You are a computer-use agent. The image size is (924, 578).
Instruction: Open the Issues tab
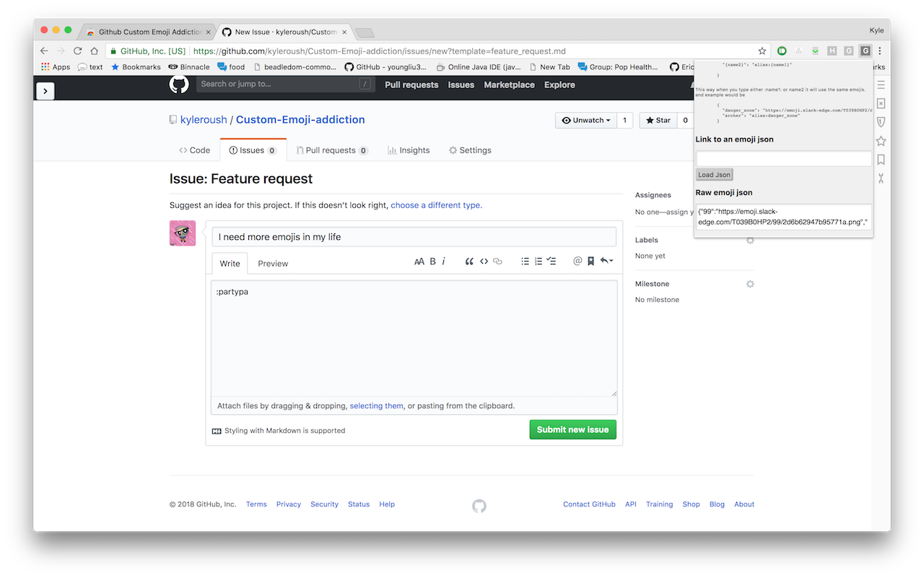coord(253,150)
